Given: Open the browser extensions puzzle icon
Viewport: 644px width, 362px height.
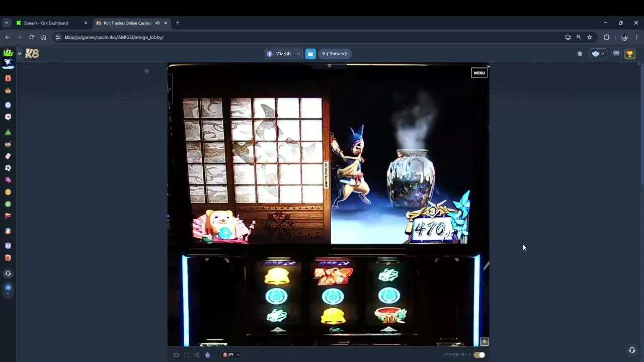Looking at the screenshot, I should point(606,37).
